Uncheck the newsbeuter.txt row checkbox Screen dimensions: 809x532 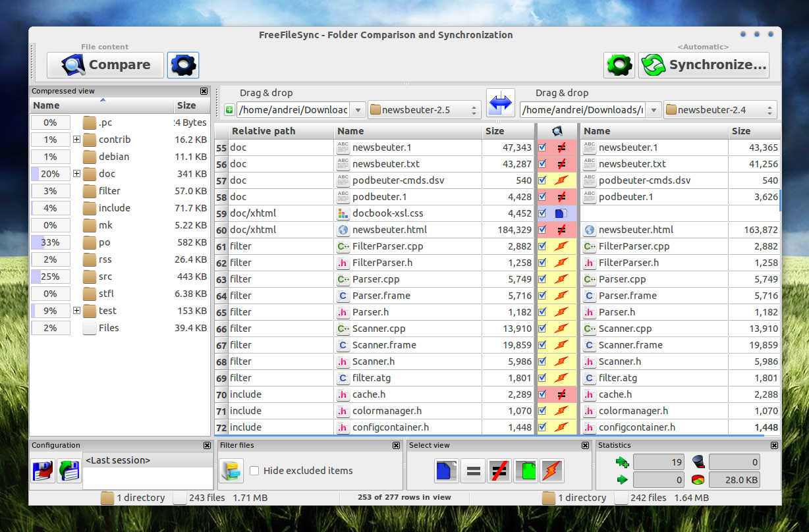click(x=542, y=164)
